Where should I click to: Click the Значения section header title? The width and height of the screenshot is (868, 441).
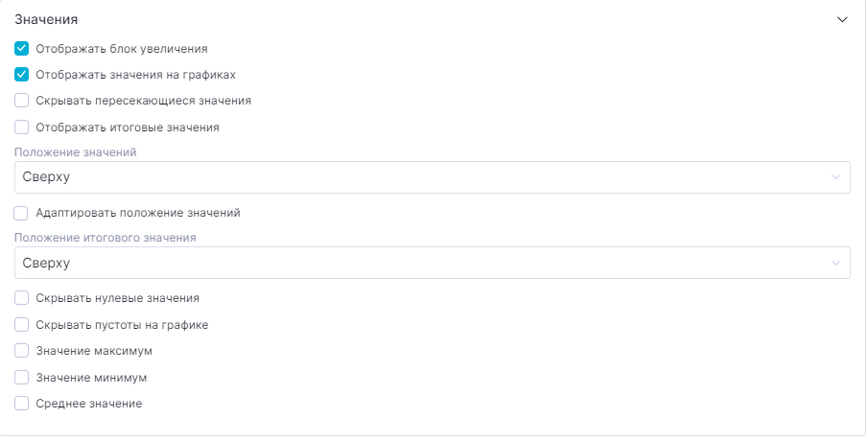tap(46, 19)
